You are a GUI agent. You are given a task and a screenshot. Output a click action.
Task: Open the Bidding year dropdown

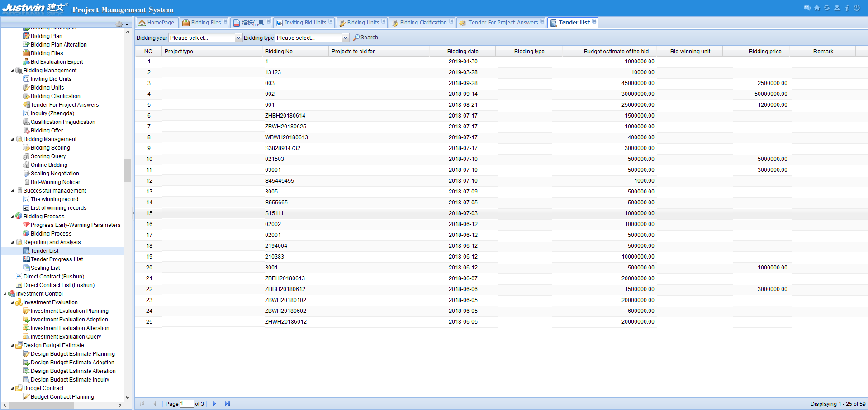point(238,38)
